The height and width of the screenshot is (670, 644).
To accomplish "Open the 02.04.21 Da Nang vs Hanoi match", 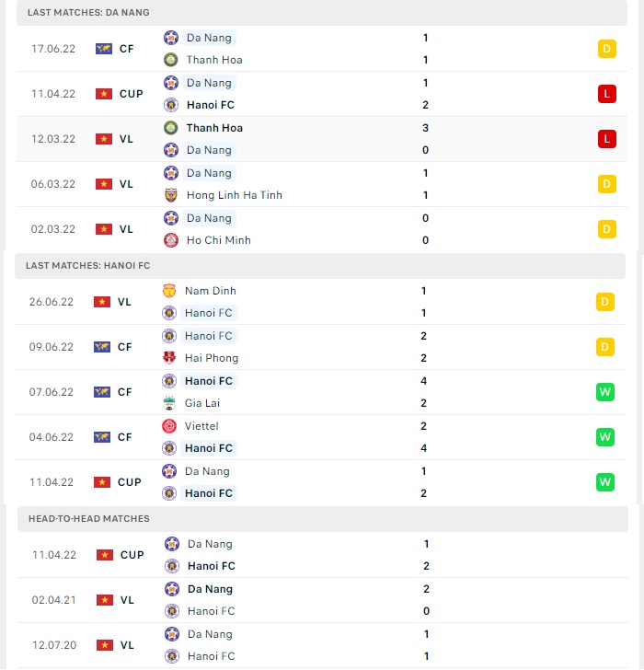I will [322, 600].
